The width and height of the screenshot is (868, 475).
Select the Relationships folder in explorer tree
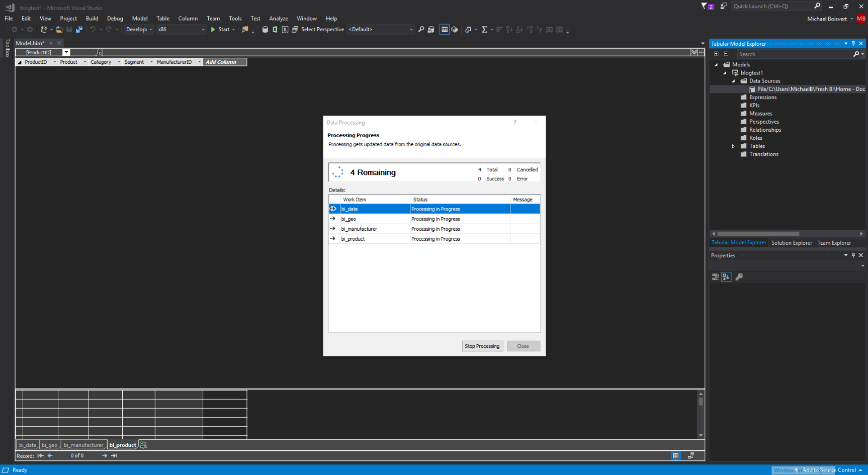[x=765, y=130]
